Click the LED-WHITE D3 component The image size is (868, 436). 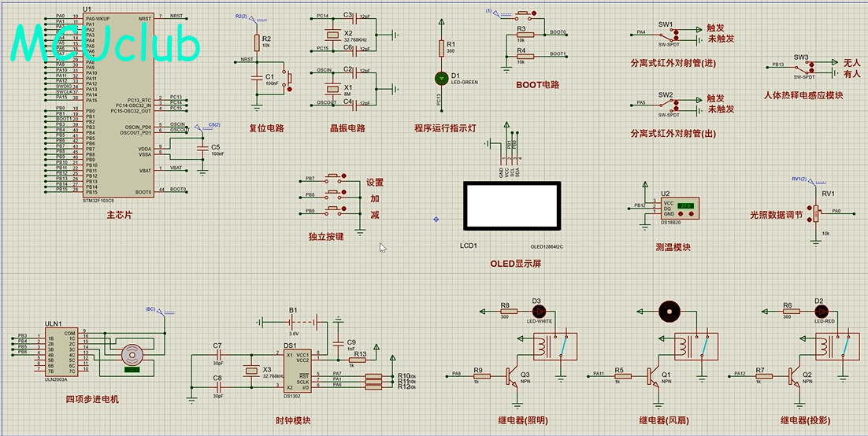(x=536, y=312)
